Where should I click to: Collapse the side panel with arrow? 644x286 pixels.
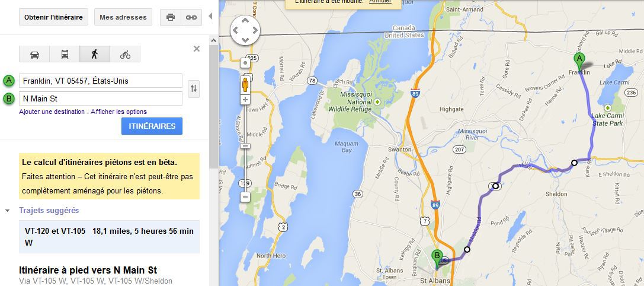211,17
